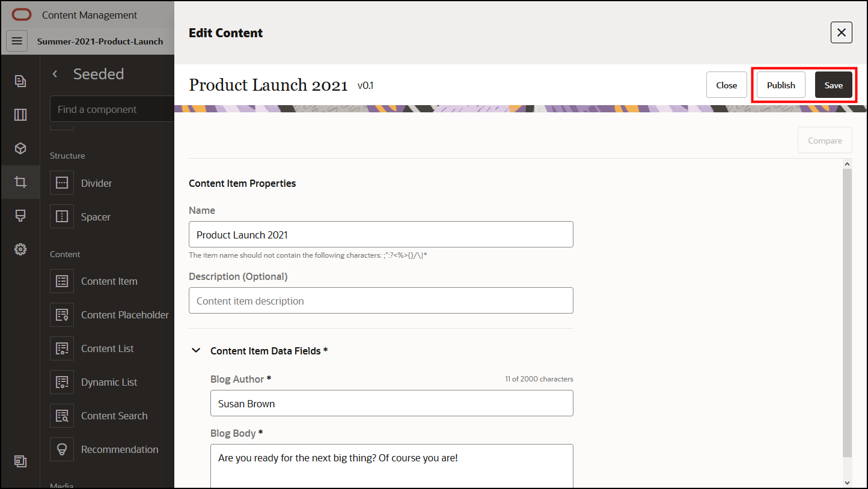Open the hamburger navigation menu
The image size is (868, 489).
(17, 41)
